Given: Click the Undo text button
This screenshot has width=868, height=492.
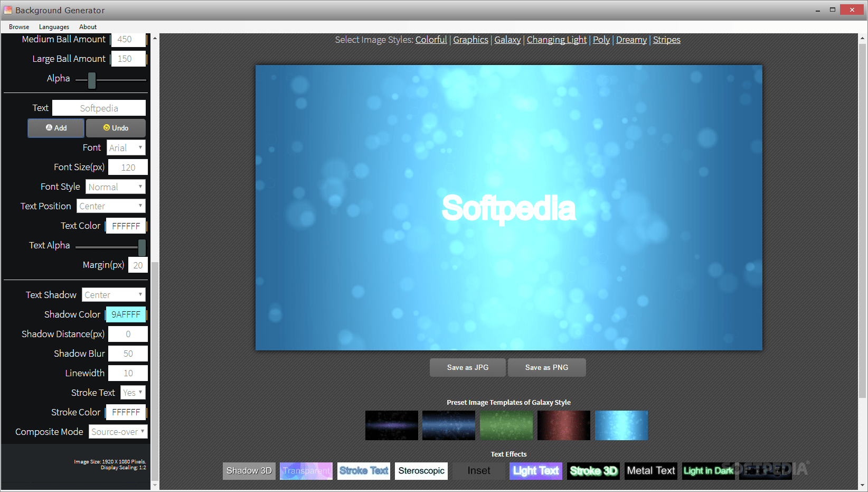Looking at the screenshot, I should point(116,128).
